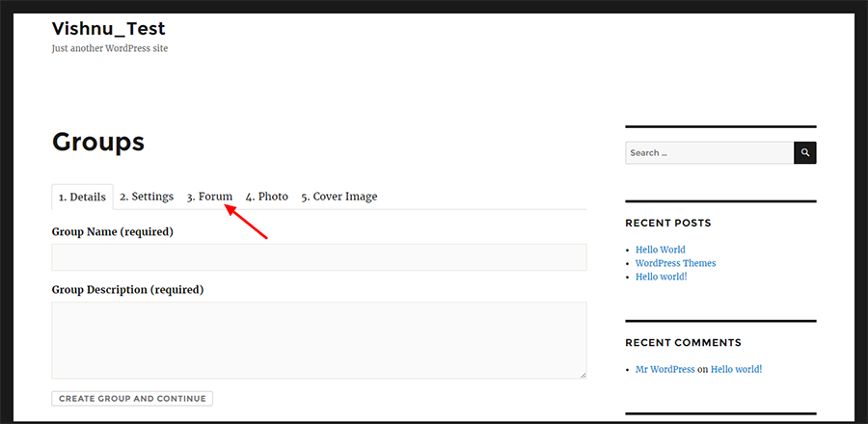The width and height of the screenshot is (868, 424).
Task: Click the search magnifier icon button
Action: click(805, 153)
